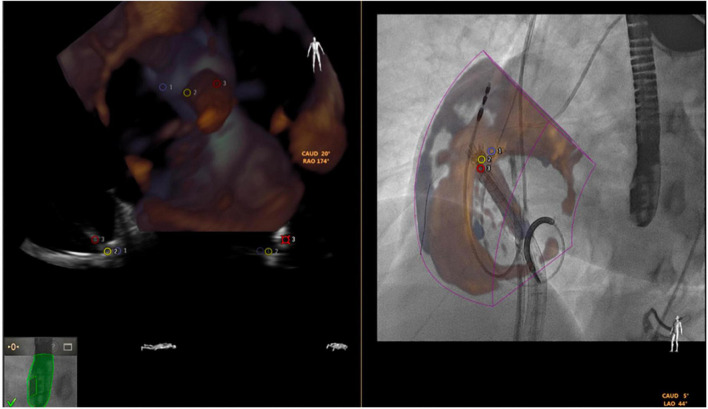Click the human orientation figure in 3D echo view
This screenshot has height=409, width=708.
coord(317,53)
